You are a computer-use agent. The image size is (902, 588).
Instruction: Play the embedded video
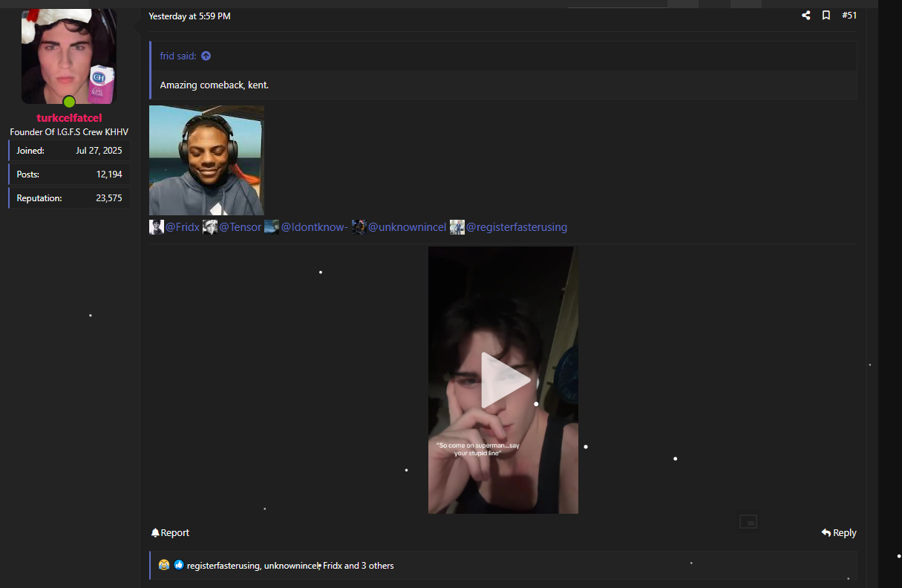(x=505, y=380)
